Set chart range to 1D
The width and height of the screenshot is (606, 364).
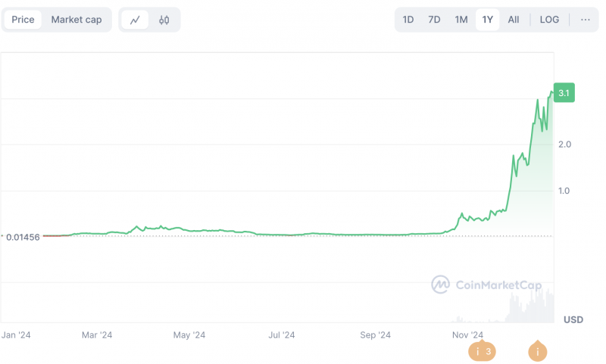pyautogui.click(x=408, y=20)
